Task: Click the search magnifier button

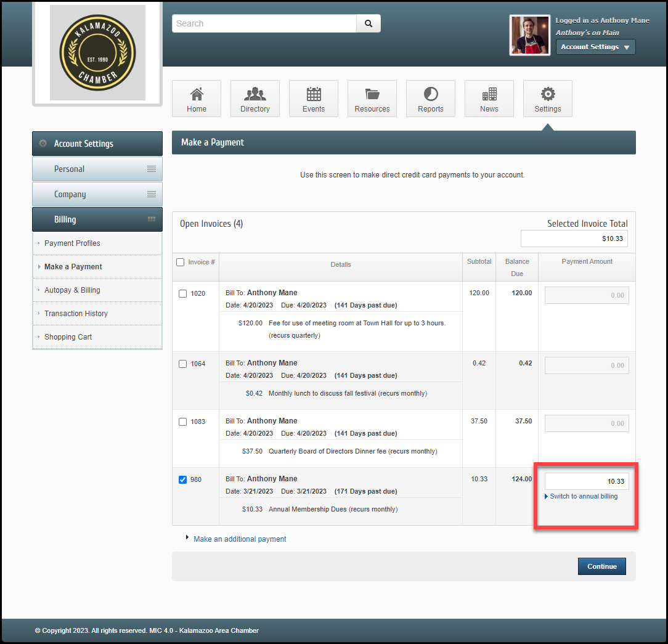Action: pyautogui.click(x=369, y=23)
